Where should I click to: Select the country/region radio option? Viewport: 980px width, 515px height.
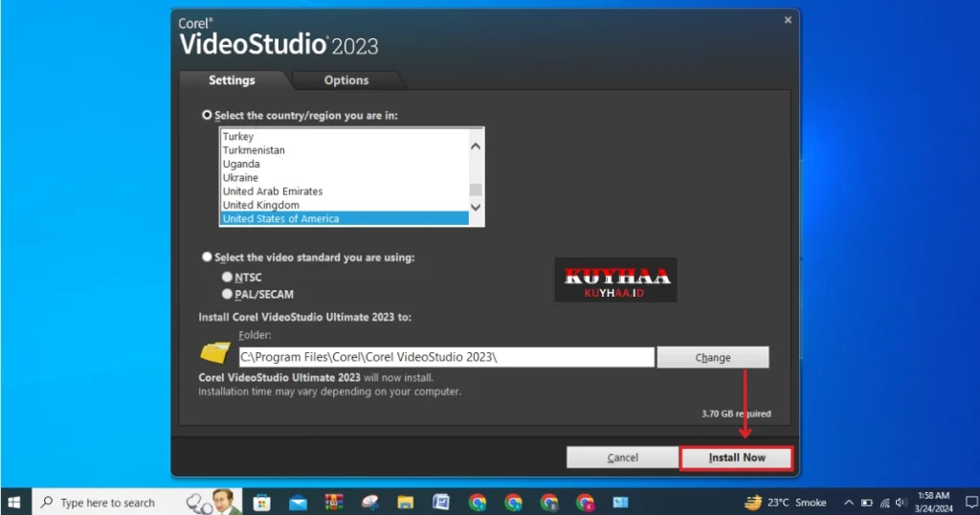click(x=207, y=115)
